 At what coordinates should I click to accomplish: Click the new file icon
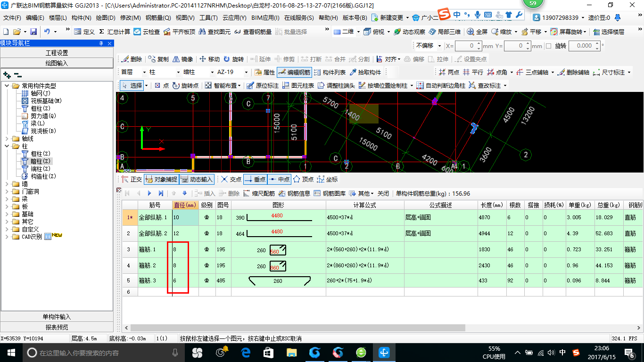click(6, 32)
